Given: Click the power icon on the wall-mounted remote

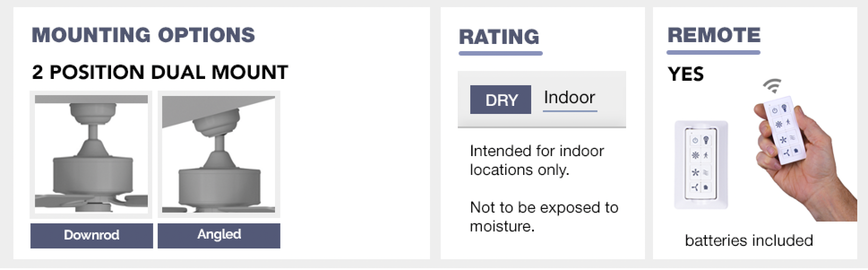Looking at the screenshot, I should coord(696,140).
